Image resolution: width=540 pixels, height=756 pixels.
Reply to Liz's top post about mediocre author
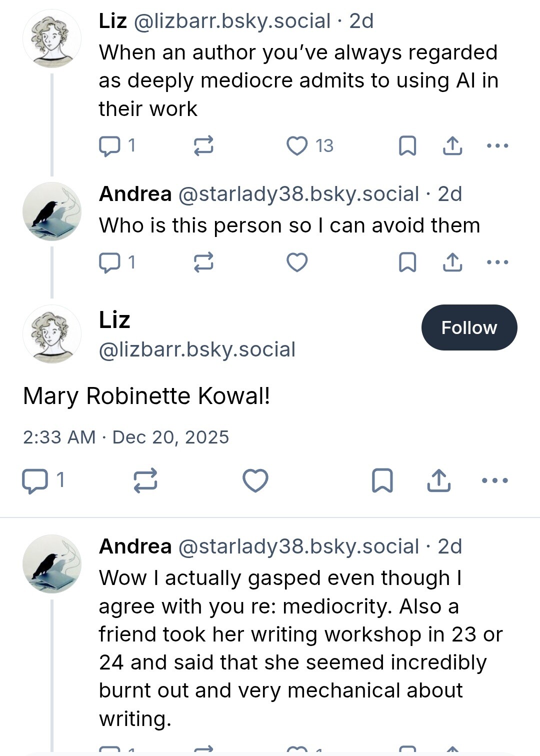point(110,146)
